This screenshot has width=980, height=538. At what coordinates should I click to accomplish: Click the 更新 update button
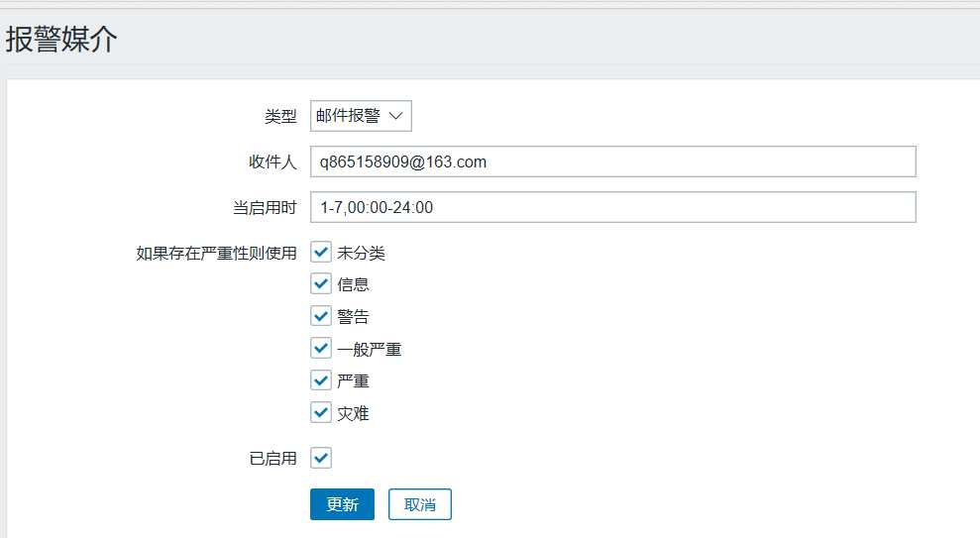coord(342,504)
